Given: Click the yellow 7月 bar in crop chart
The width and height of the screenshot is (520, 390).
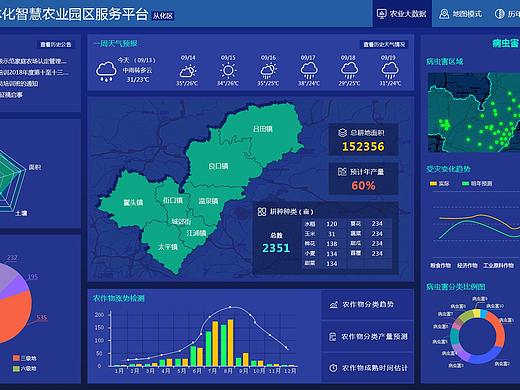Looking at the screenshot, I should pyautogui.click(x=215, y=344).
